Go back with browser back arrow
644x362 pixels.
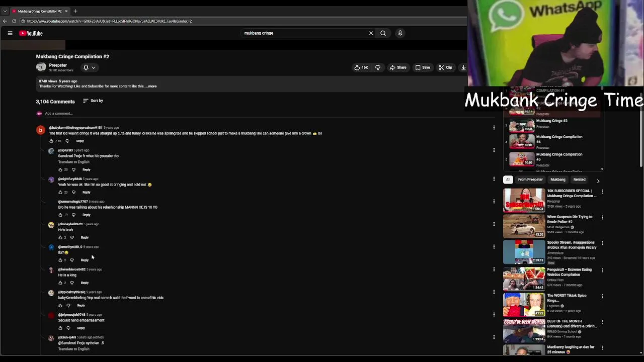coord(5,21)
